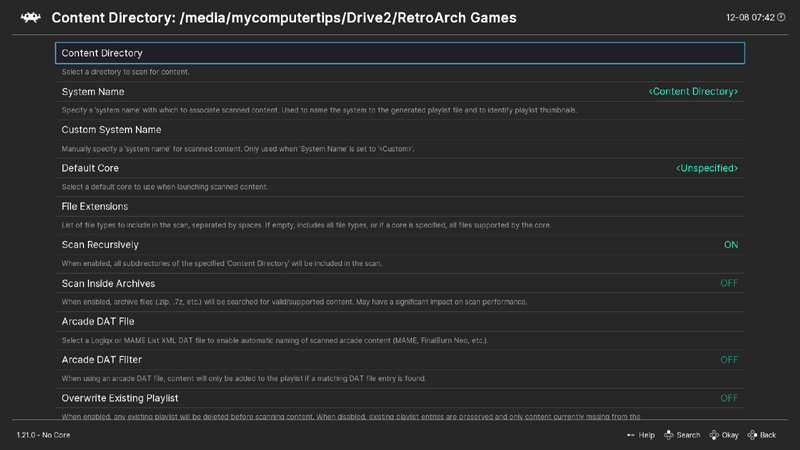Select the Custom System Name entry
Image resolution: width=800 pixels, height=450 pixels.
[x=111, y=130]
